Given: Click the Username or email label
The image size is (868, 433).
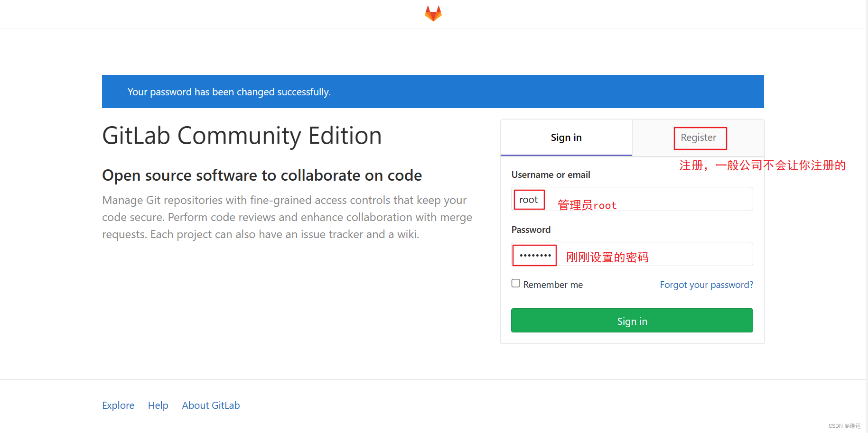Looking at the screenshot, I should (x=551, y=175).
